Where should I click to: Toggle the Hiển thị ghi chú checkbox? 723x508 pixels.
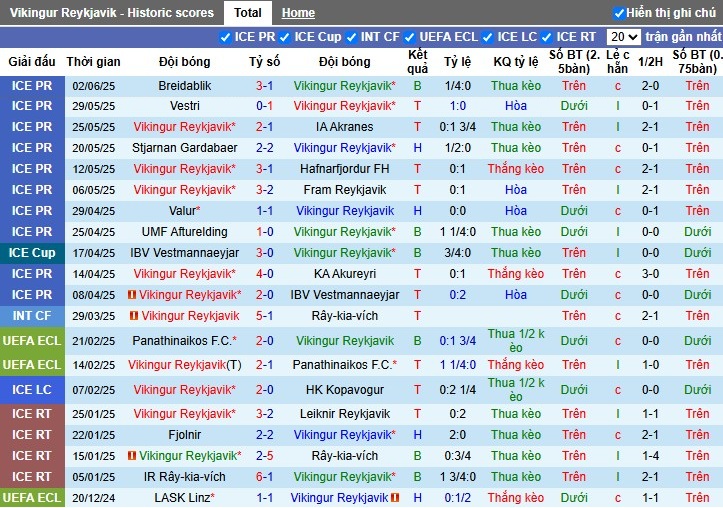[619, 13]
